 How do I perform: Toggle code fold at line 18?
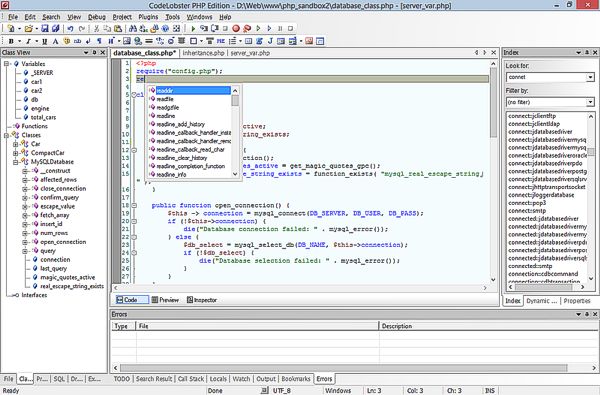click(x=134, y=206)
